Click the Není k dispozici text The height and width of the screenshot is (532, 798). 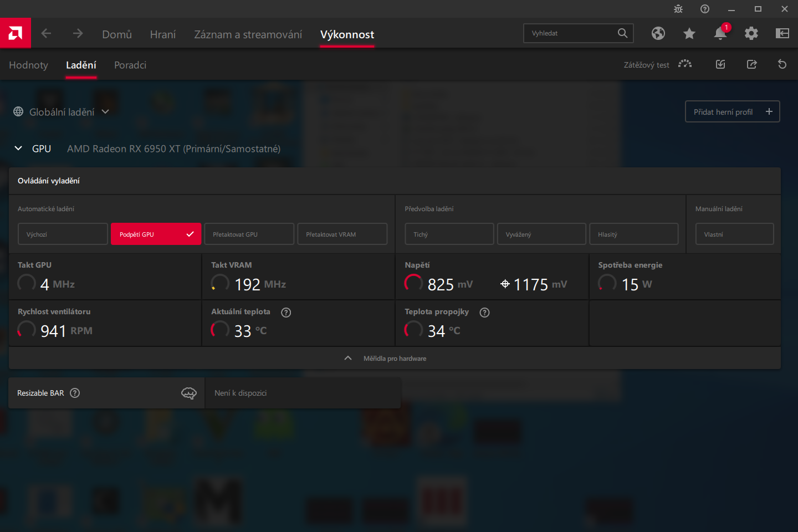click(x=241, y=393)
